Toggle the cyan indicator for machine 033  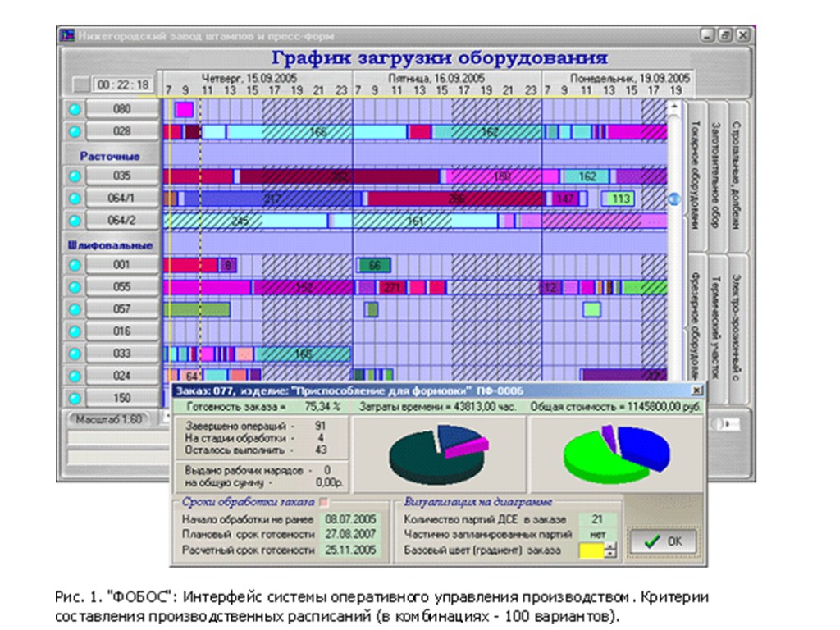click(75, 354)
